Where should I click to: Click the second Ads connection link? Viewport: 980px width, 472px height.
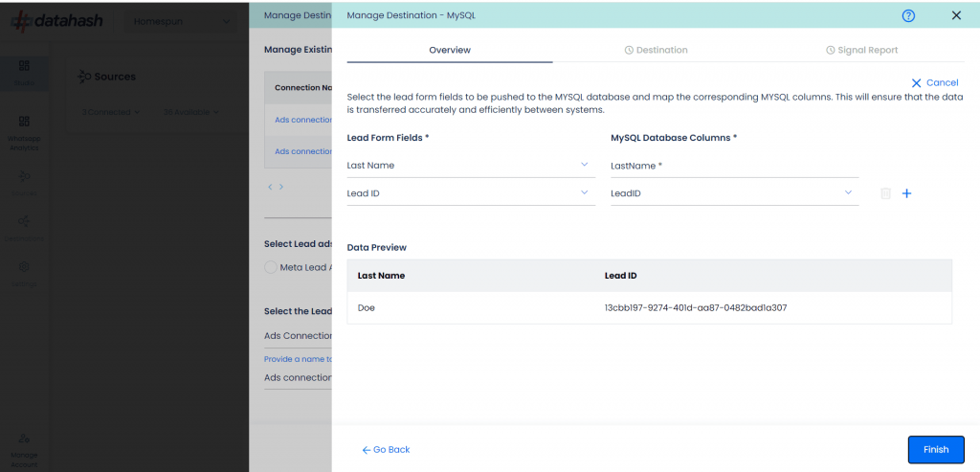coord(303,151)
